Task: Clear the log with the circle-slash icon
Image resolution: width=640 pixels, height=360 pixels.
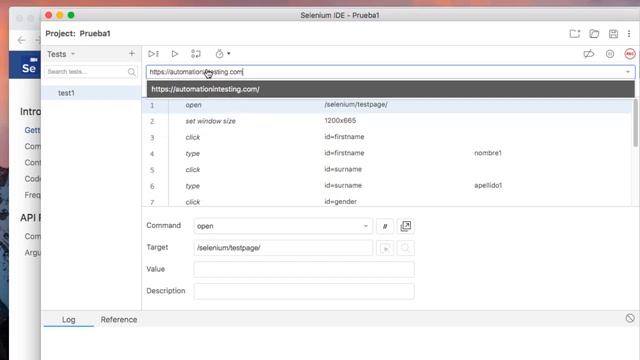Action: pos(630,318)
